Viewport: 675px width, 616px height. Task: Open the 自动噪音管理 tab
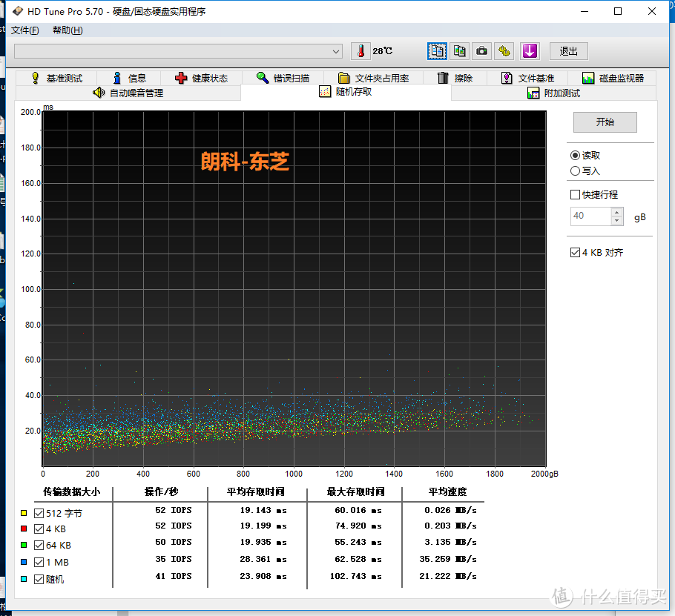point(128,93)
